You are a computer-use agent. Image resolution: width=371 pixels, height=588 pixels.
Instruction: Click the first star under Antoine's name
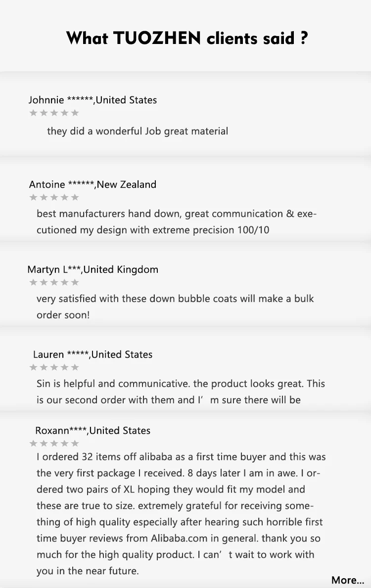[x=34, y=198]
